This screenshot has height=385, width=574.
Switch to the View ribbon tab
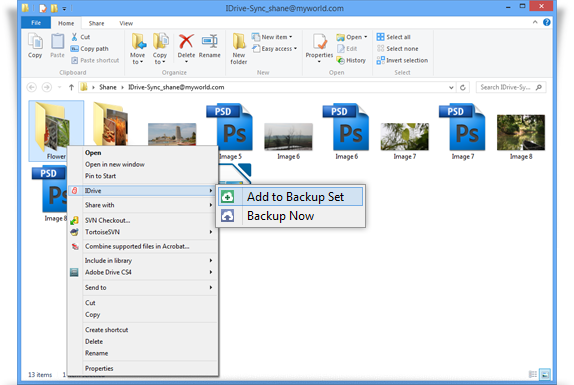pos(126,23)
